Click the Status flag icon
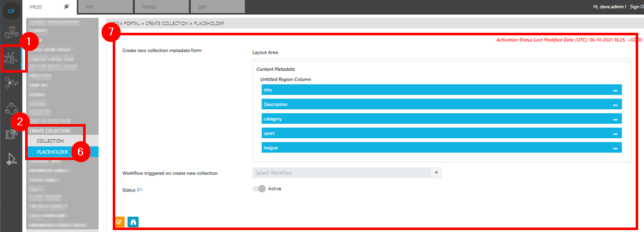This screenshot has width=644, height=232. tap(140, 190)
